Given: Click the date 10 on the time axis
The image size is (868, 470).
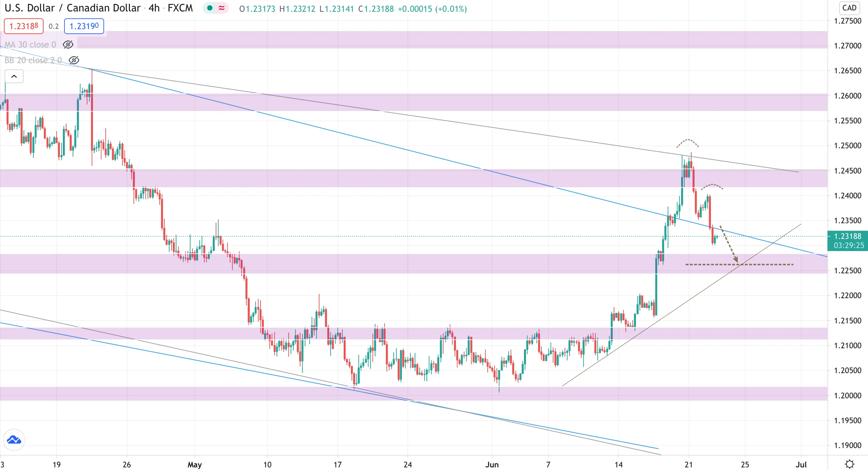Looking at the screenshot, I should [x=267, y=465].
